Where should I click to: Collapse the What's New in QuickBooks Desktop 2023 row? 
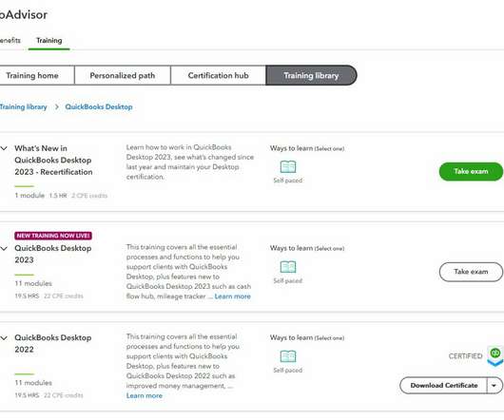click(4, 148)
